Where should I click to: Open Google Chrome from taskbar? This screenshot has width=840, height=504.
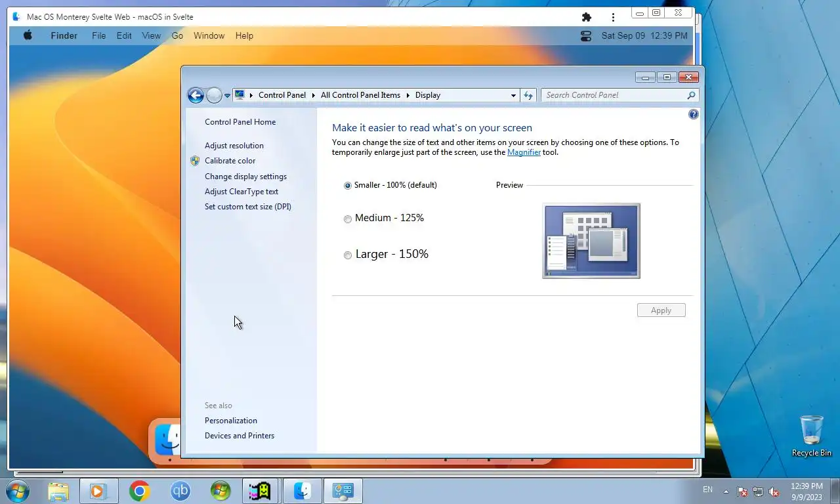click(x=139, y=491)
